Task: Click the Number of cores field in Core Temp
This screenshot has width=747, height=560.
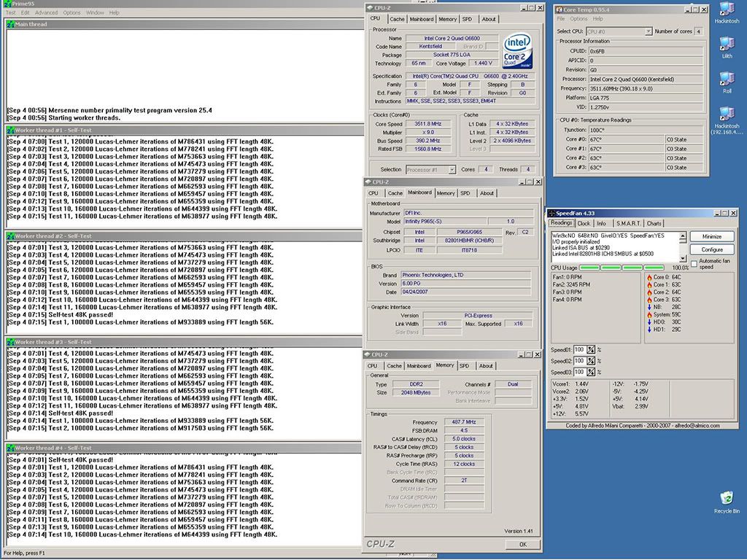Action: [699, 31]
